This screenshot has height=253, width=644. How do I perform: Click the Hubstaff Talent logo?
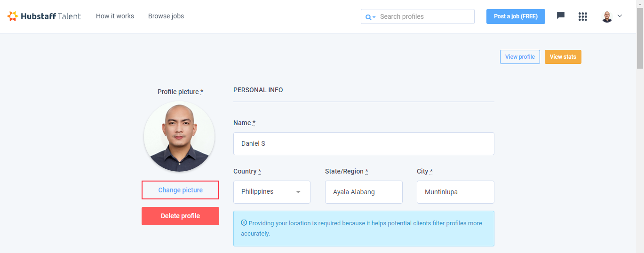point(44,16)
